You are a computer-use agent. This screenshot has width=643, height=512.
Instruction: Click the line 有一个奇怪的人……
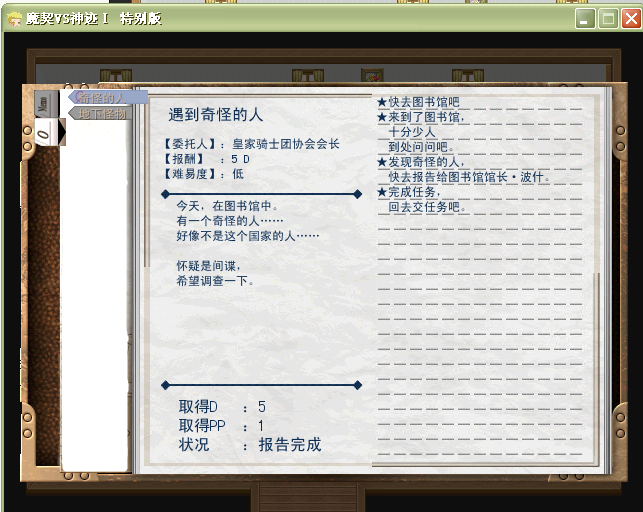[230, 221]
